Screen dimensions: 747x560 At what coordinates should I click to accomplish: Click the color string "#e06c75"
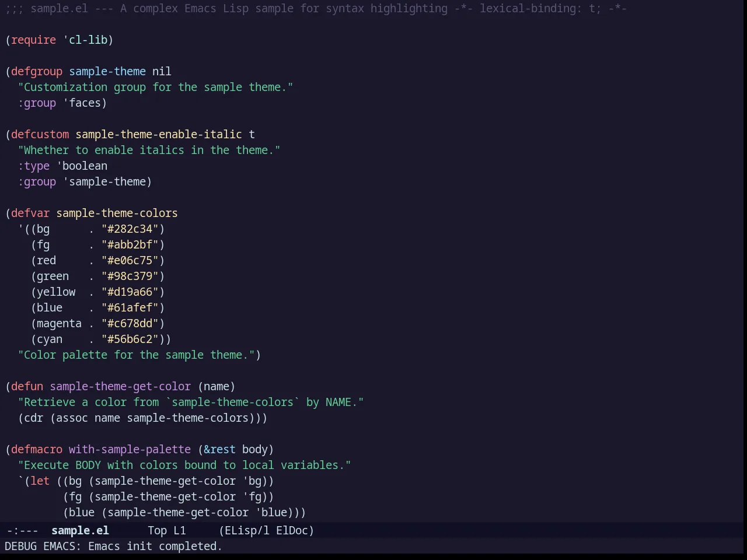pos(130,260)
